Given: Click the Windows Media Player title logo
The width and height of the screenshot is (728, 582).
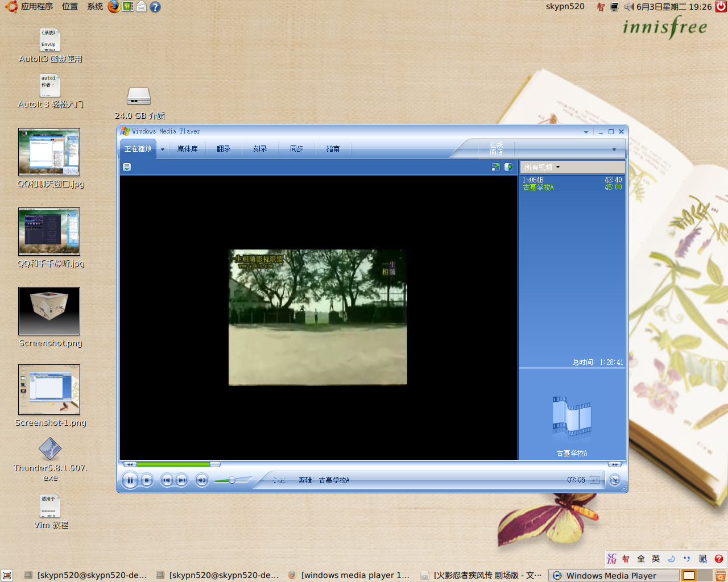Looking at the screenshot, I should pos(125,131).
